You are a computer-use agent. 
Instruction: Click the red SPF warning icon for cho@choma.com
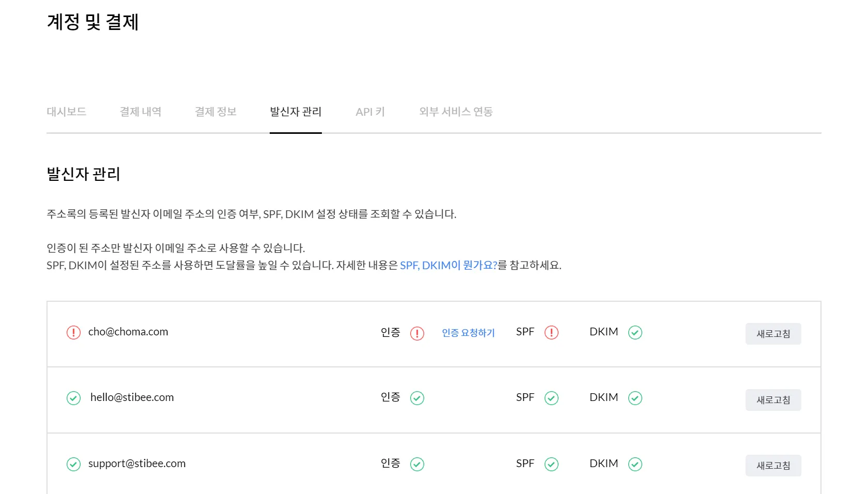551,333
